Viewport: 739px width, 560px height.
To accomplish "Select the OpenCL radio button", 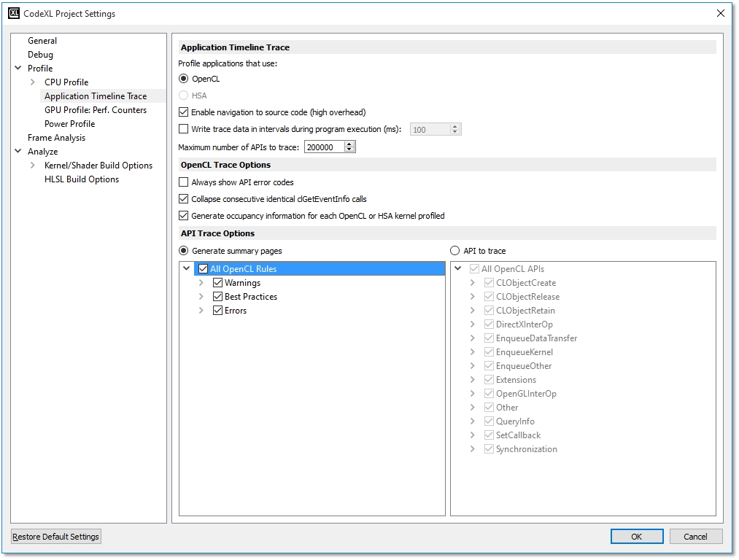I will [184, 79].
